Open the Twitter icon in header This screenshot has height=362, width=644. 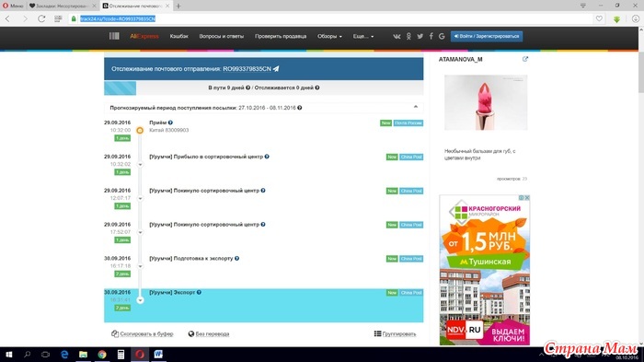pyautogui.click(x=420, y=36)
